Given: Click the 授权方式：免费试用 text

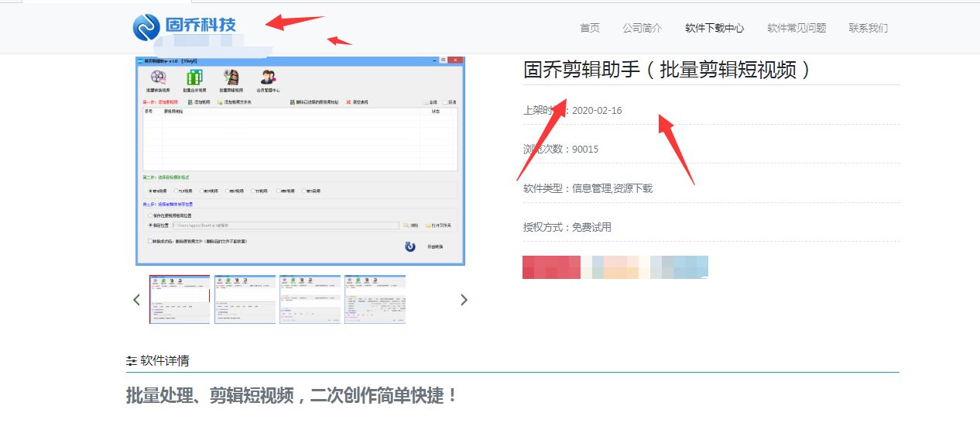Looking at the screenshot, I should tap(567, 227).
